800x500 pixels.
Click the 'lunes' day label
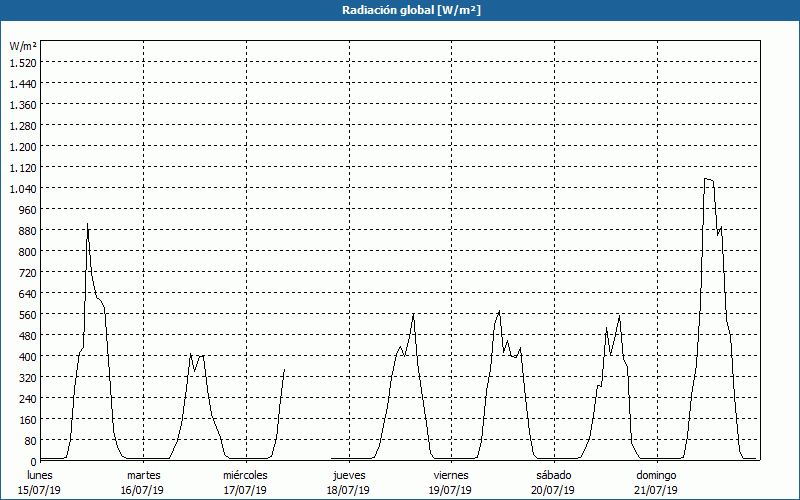40,475
